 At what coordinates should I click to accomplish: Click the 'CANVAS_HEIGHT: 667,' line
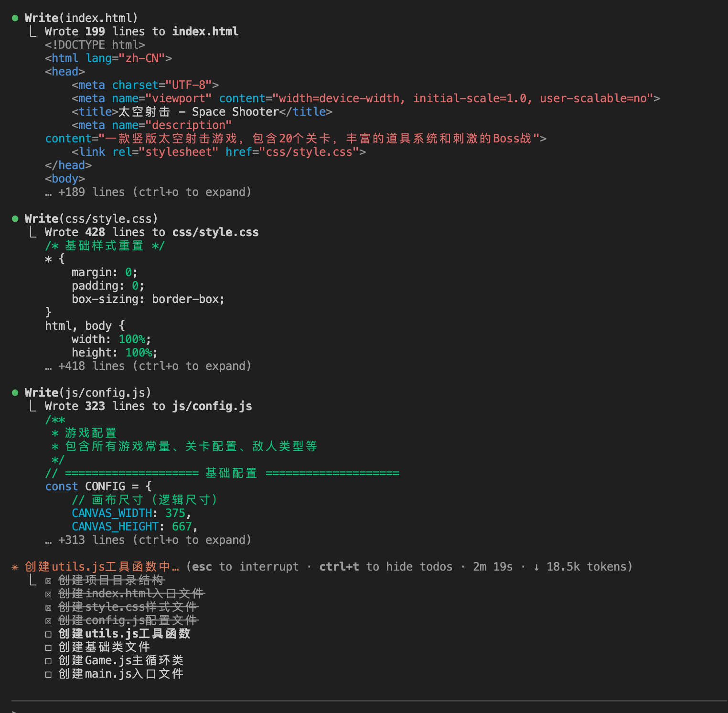coord(135,527)
